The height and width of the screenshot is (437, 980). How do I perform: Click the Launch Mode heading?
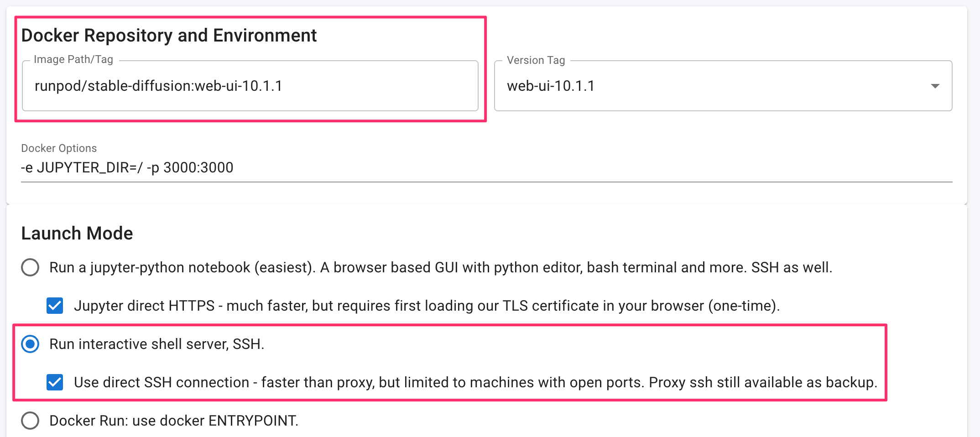coord(77,234)
